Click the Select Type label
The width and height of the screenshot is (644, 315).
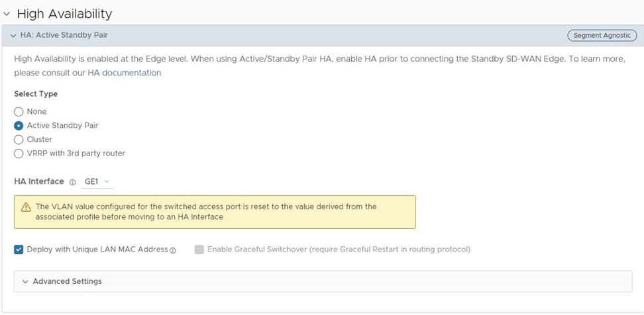36,94
